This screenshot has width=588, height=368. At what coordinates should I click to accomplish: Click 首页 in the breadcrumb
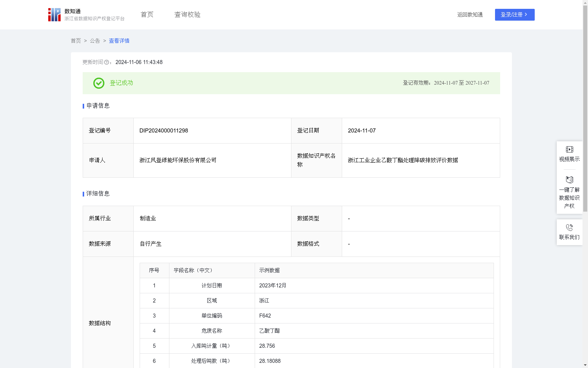click(76, 41)
